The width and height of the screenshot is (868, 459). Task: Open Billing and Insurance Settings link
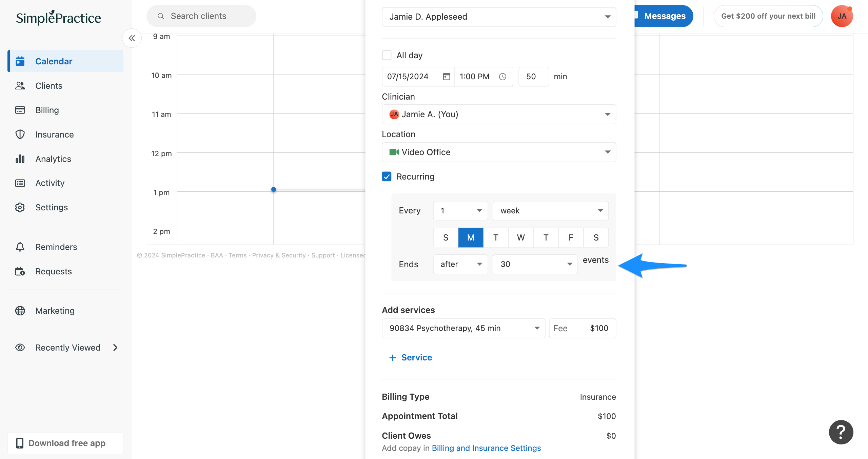coord(486,448)
